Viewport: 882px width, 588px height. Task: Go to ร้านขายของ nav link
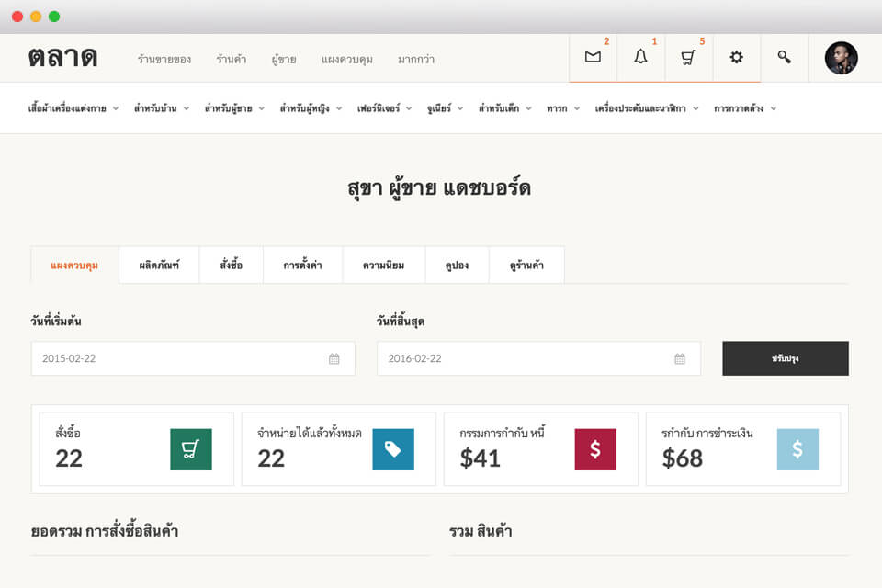(164, 59)
